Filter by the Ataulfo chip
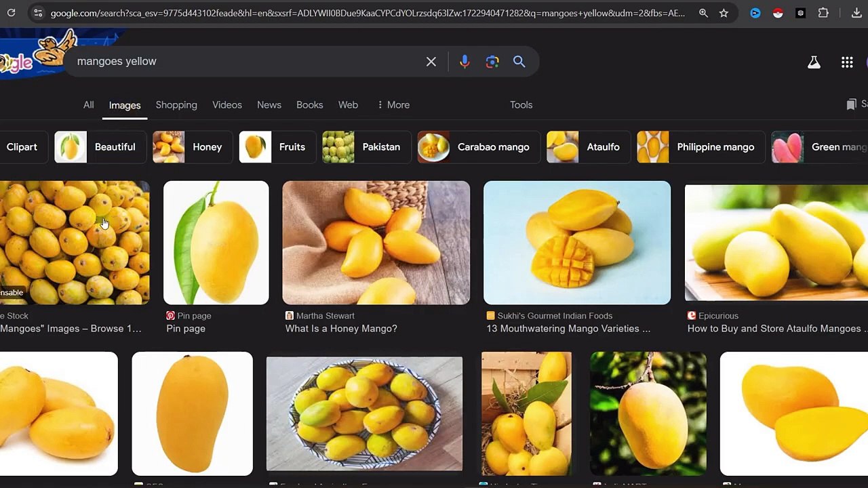Image resolution: width=868 pixels, height=488 pixels. [589, 147]
